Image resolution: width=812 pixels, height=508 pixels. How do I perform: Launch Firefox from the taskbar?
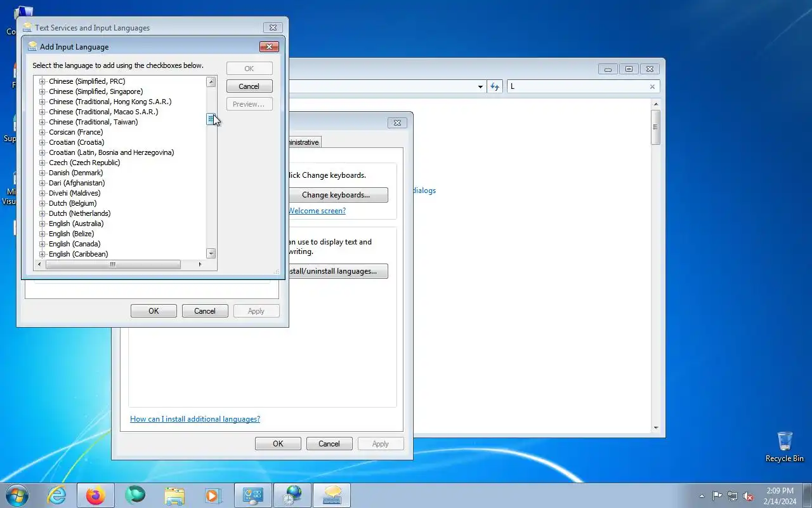[x=96, y=495]
